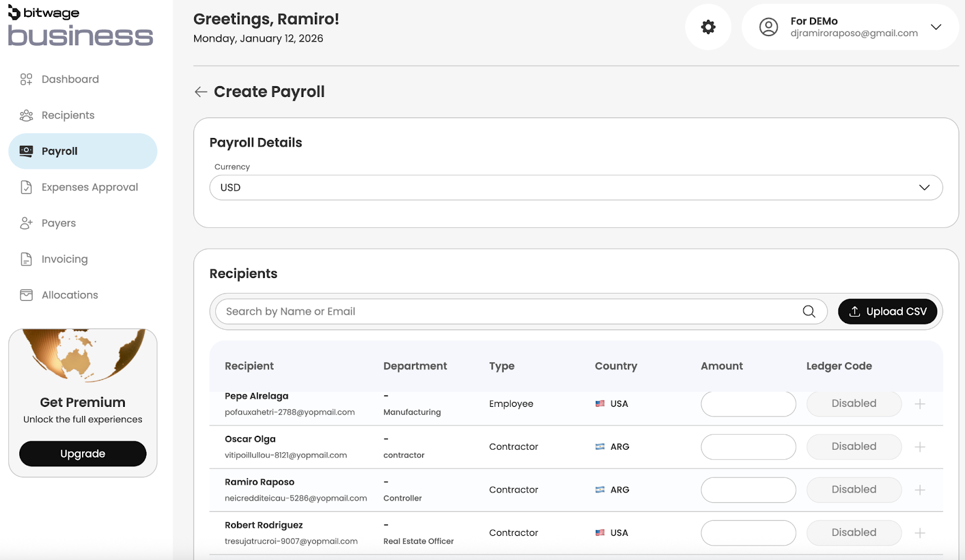Expand the For DEMo account menu chevron
This screenshot has width=965, height=560.
935,27
